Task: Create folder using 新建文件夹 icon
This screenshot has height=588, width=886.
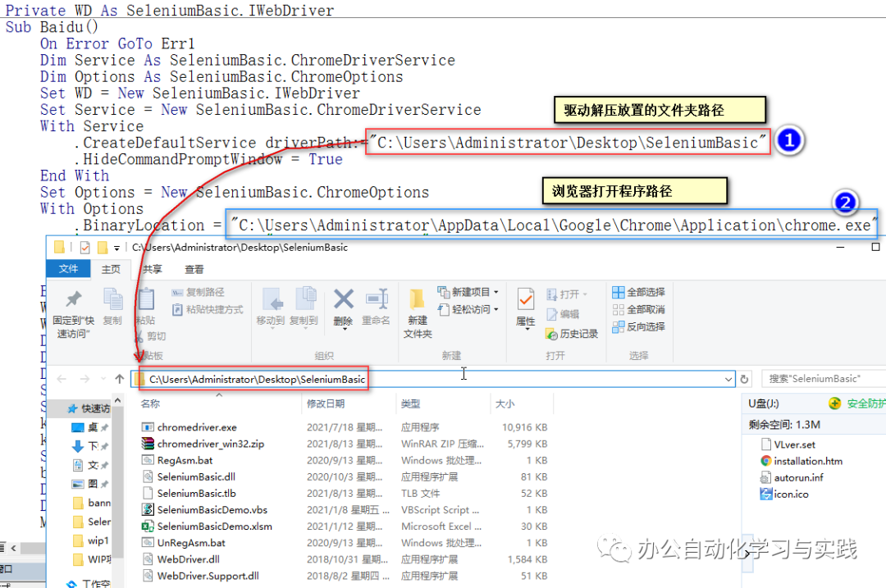Action: [417, 312]
